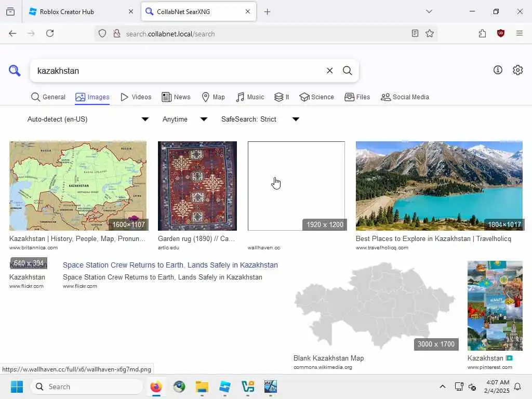Open the mountain lake Travelholicq image
532x399 pixels.
point(439,186)
